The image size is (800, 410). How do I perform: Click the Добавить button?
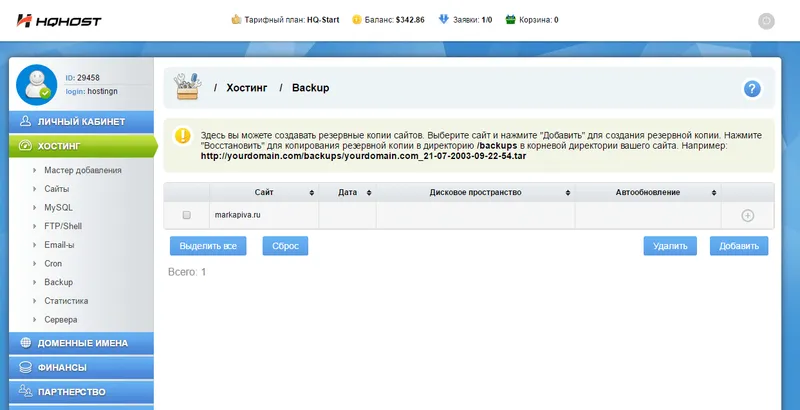pyautogui.click(x=739, y=246)
